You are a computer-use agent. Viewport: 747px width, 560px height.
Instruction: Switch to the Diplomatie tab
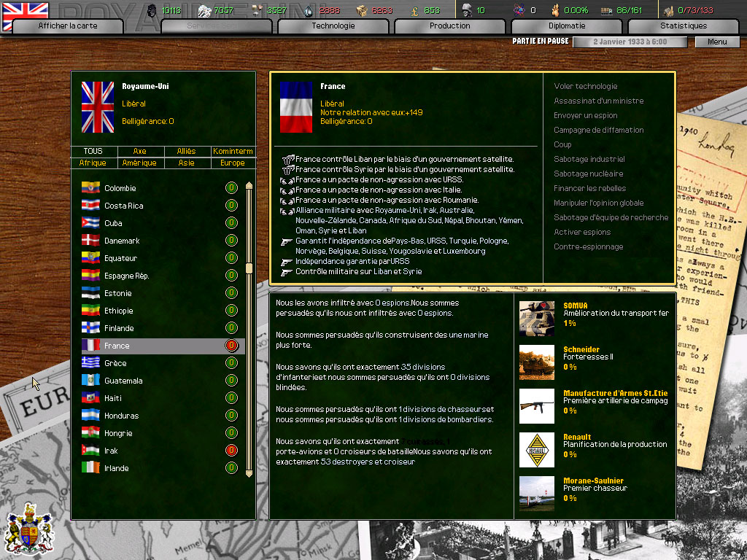click(567, 26)
